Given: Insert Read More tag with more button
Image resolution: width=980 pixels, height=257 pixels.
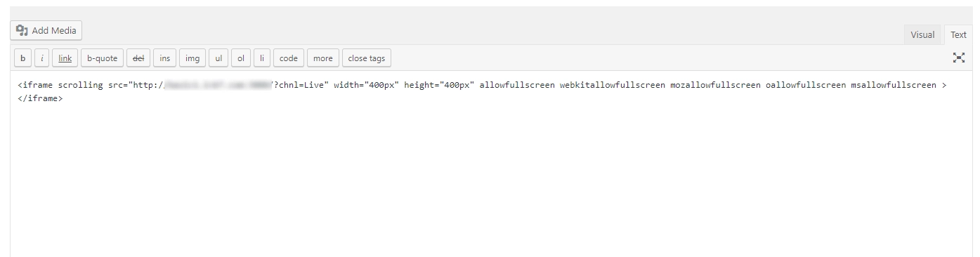Looking at the screenshot, I should point(323,58).
